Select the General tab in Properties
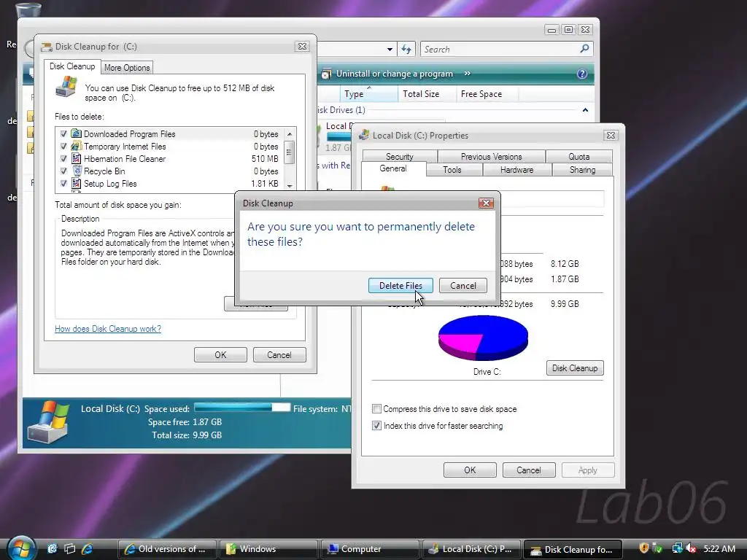Viewport: 747px width, 560px height. 393,168
